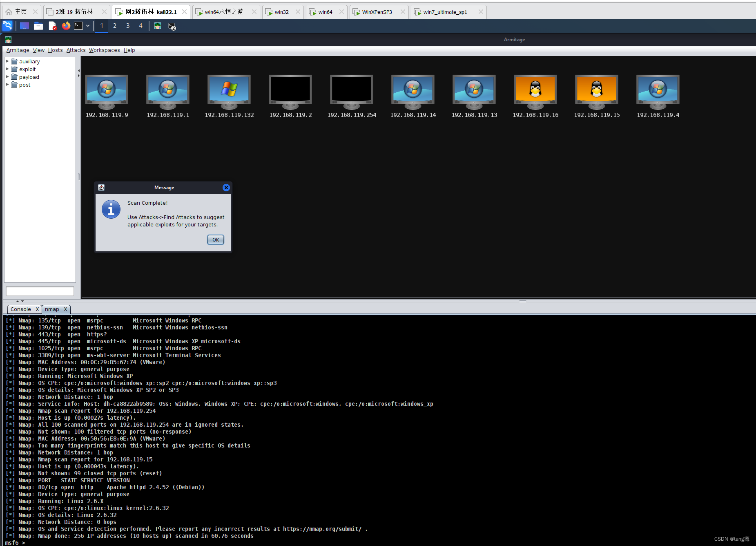Close the nmap tab
Screen dimensions: 756x546
65,309
